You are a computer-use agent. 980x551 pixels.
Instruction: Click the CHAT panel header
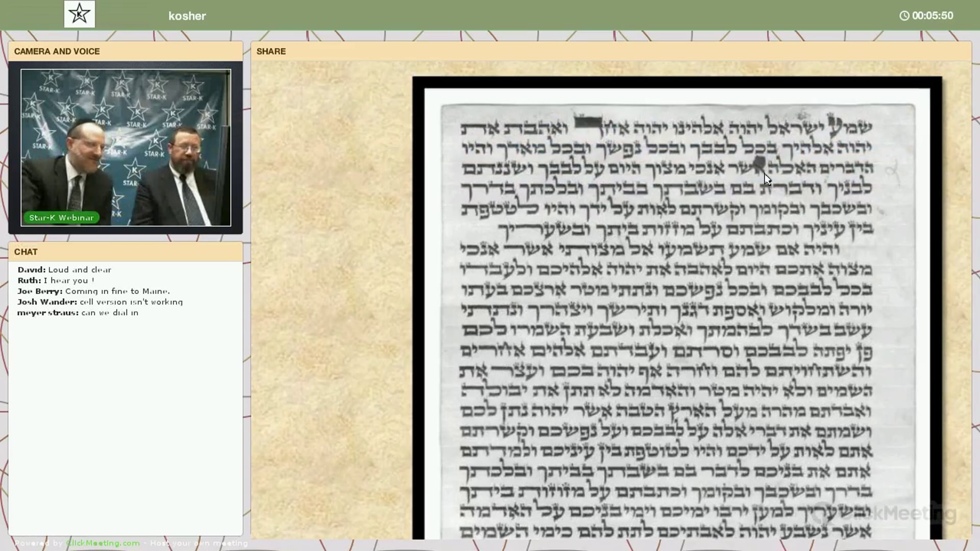(126, 252)
